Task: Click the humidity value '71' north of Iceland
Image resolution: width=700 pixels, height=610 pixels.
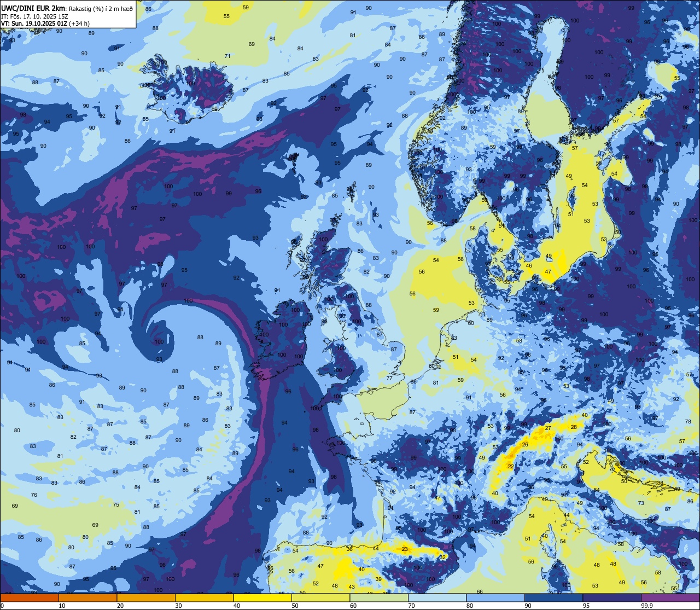Action: coord(227,56)
